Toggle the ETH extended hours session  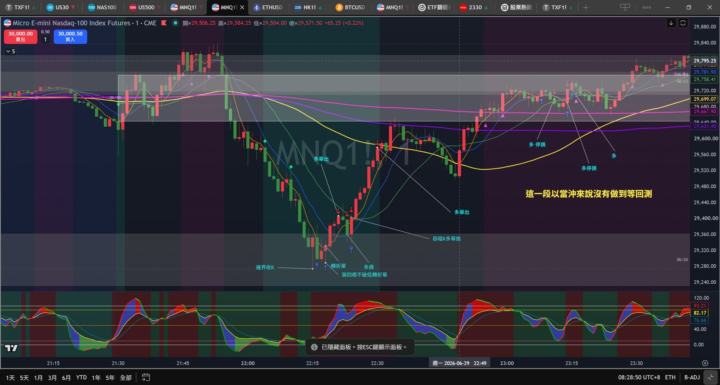click(670, 378)
